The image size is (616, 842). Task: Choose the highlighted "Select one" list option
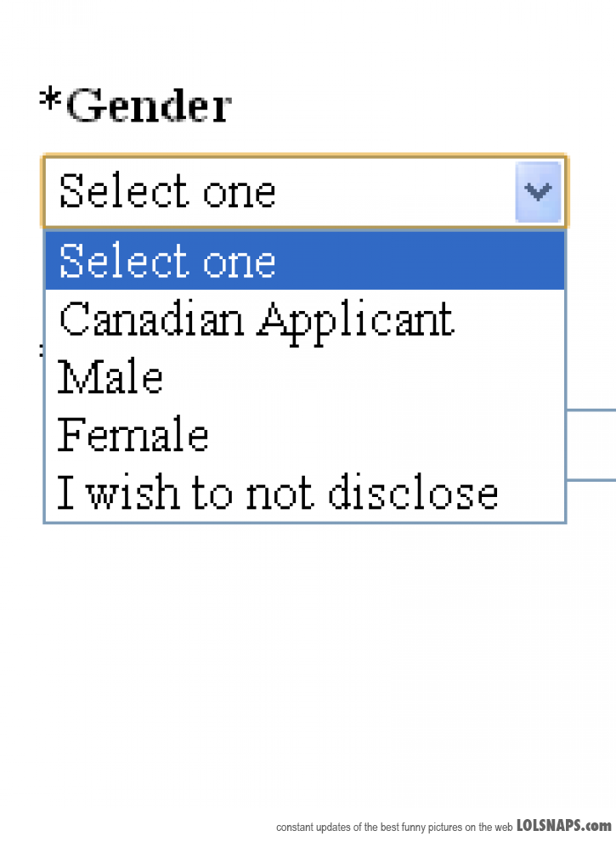[168, 261]
